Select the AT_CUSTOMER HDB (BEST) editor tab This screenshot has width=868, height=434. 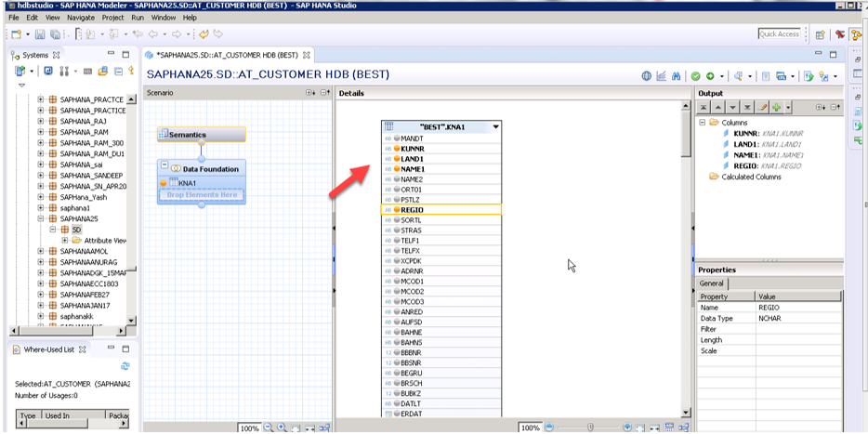point(228,56)
